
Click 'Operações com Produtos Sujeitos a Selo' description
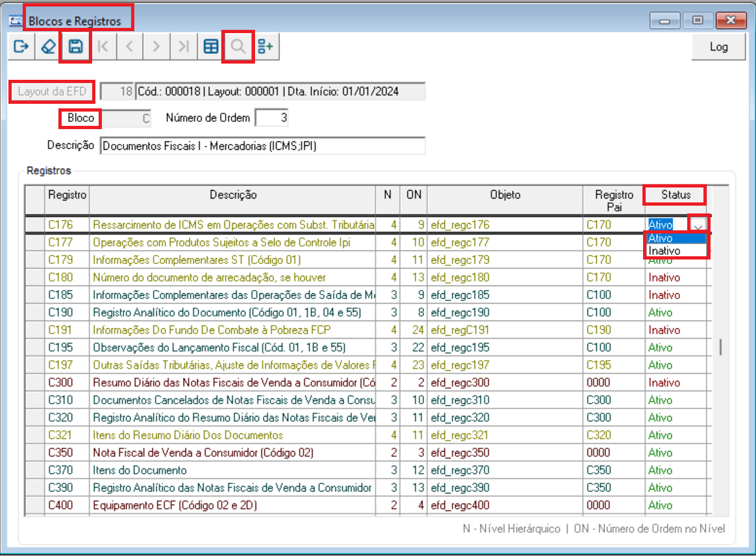233,243
